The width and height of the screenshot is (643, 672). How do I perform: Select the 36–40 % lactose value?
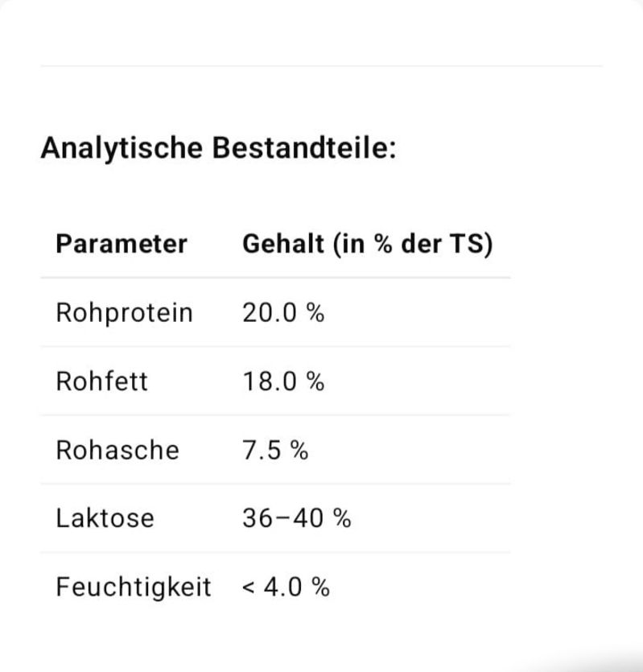coord(297,518)
